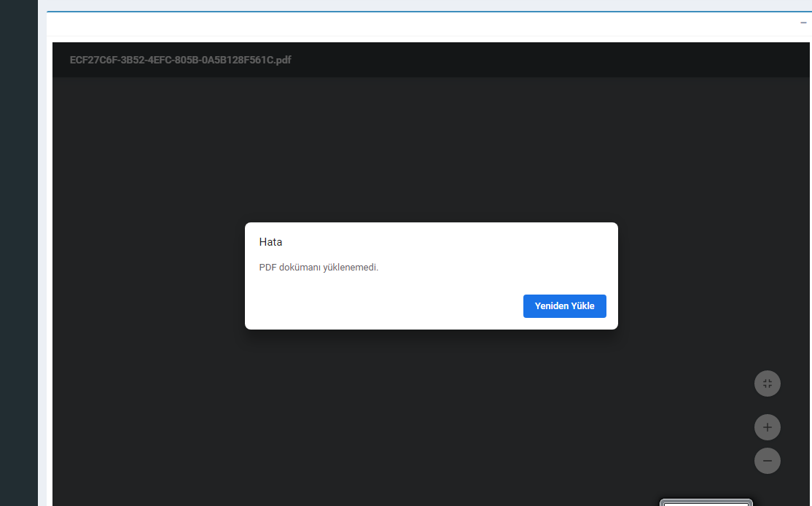Click dark viewer area above the Hata dialog
The image size is (812, 506).
coord(430,146)
